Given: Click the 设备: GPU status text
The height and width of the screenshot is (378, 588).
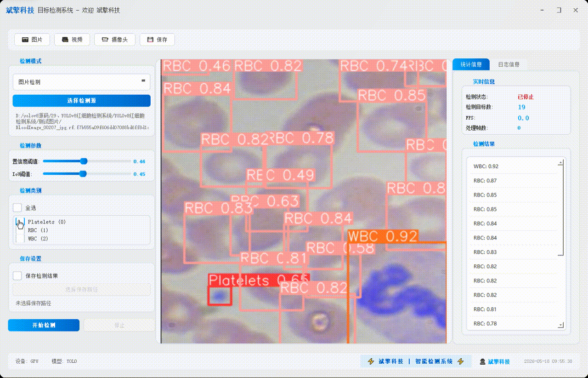Looking at the screenshot, I should pyautogui.click(x=27, y=361).
